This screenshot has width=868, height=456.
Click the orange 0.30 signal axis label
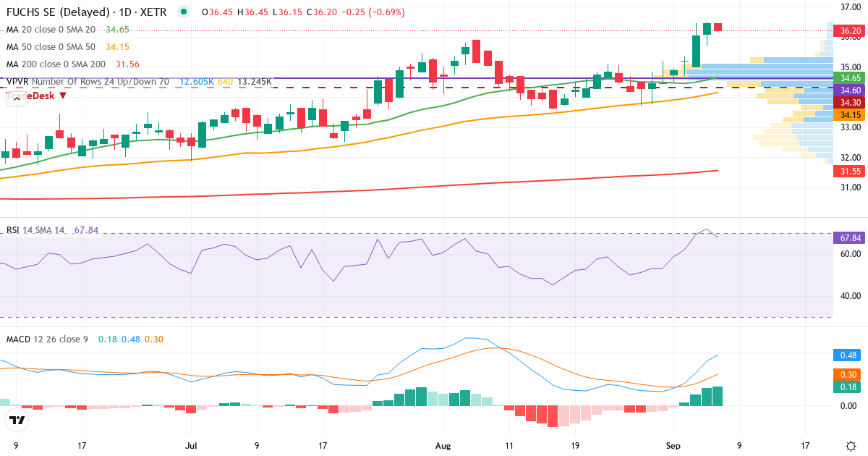(848, 374)
